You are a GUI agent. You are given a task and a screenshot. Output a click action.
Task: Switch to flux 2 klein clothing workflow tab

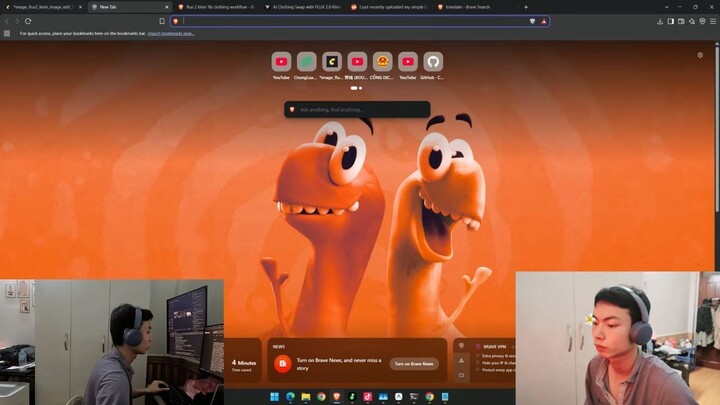pos(216,7)
